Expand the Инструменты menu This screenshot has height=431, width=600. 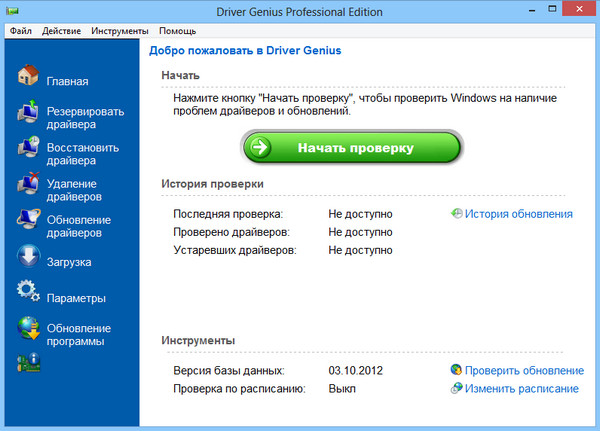[x=119, y=31]
